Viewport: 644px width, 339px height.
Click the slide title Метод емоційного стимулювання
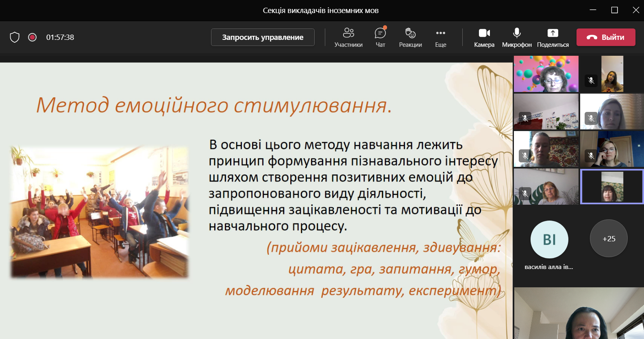pyautogui.click(x=214, y=105)
